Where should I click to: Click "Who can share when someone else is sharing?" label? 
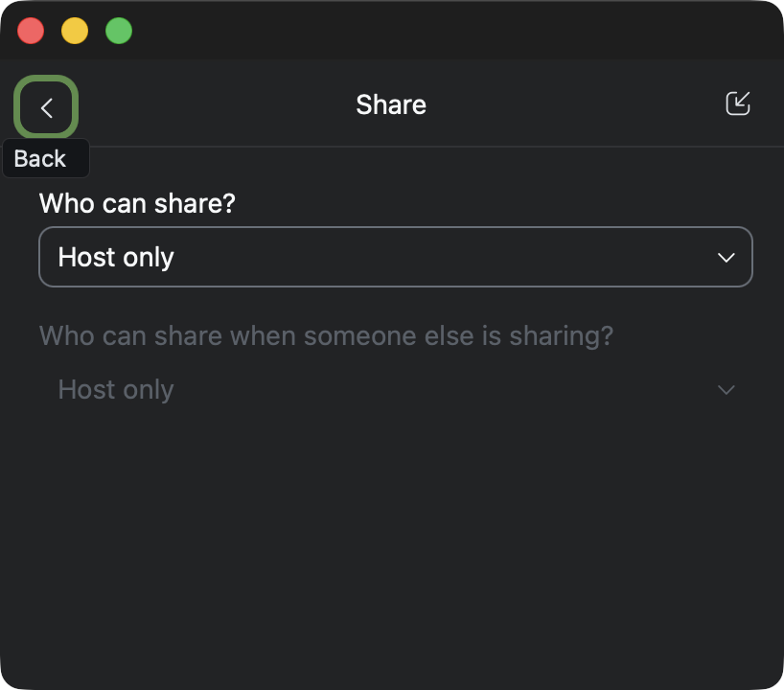click(x=326, y=336)
